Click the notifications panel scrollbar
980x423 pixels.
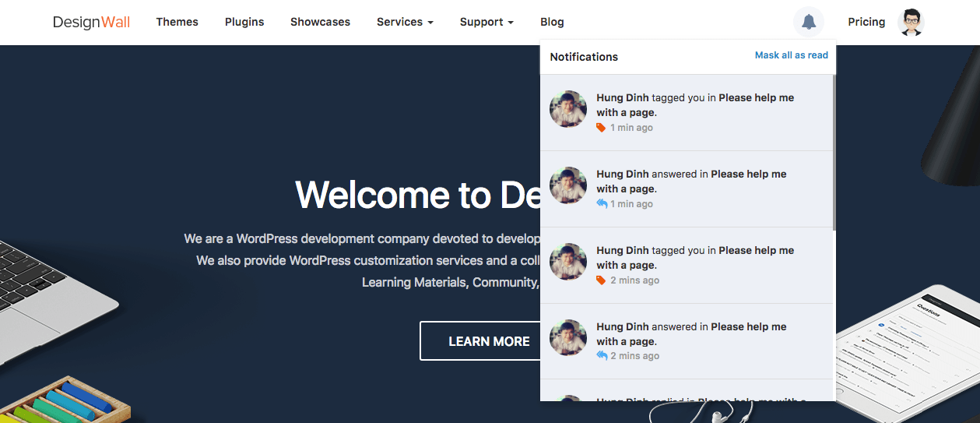coord(834,152)
